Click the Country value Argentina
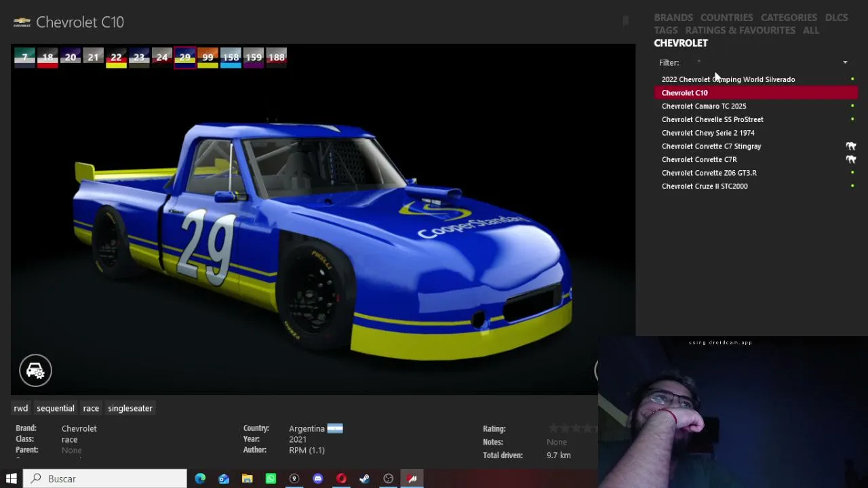This screenshot has width=868, height=488. 307,428
